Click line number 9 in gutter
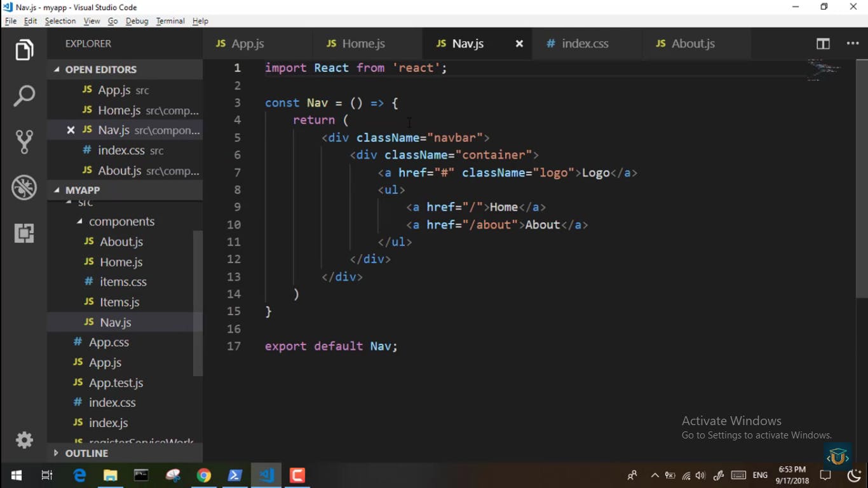 [x=237, y=207]
